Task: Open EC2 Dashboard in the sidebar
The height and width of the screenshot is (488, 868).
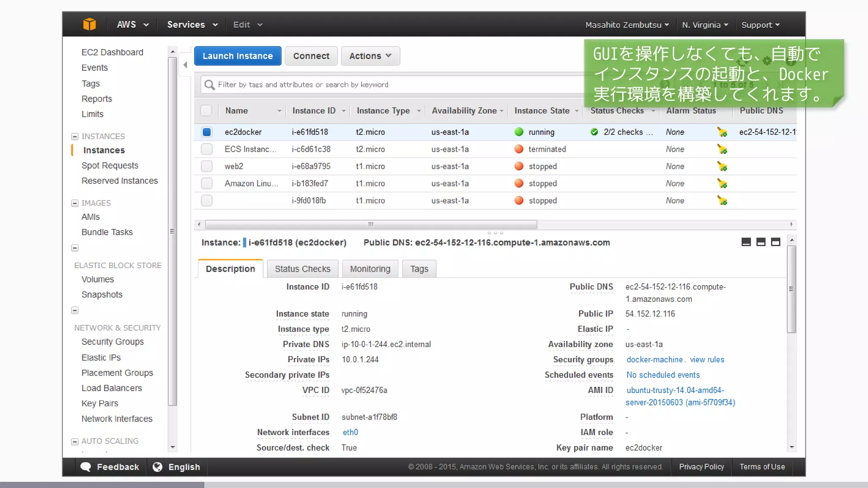Action: pos(112,52)
